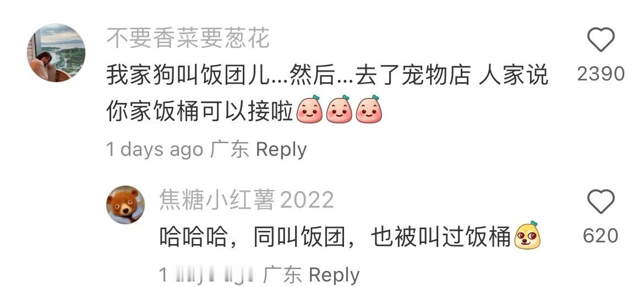Tap the last pink peach emoji

[x=369, y=110]
